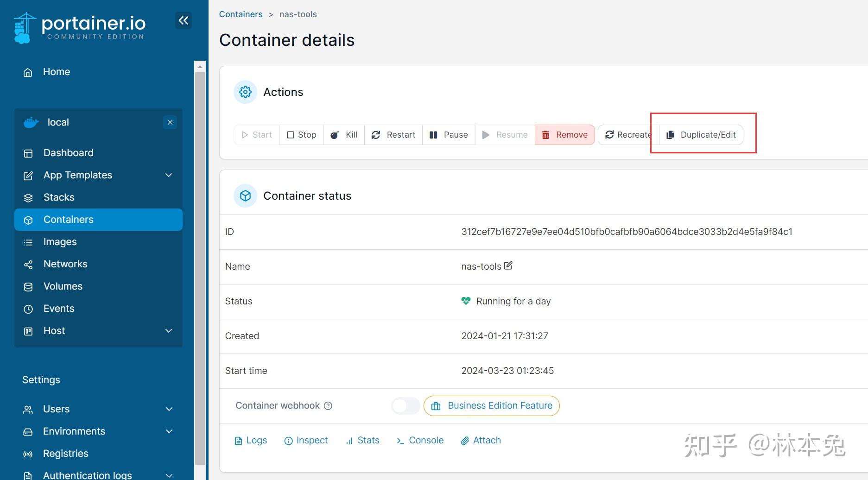Edit the container name nas-tools
Screen dimensions: 868x480
pos(508,265)
